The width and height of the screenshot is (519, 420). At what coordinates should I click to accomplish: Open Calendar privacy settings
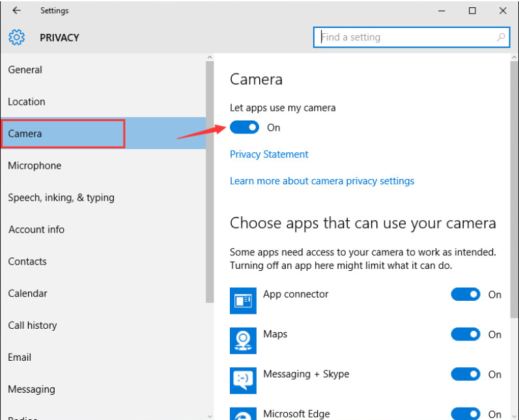103,293
